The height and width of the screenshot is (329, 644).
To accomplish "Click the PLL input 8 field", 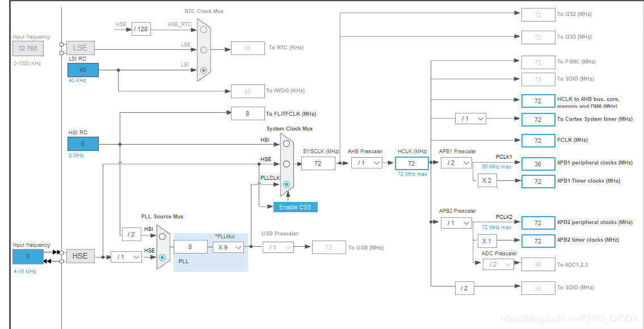I will tap(190, 247).
